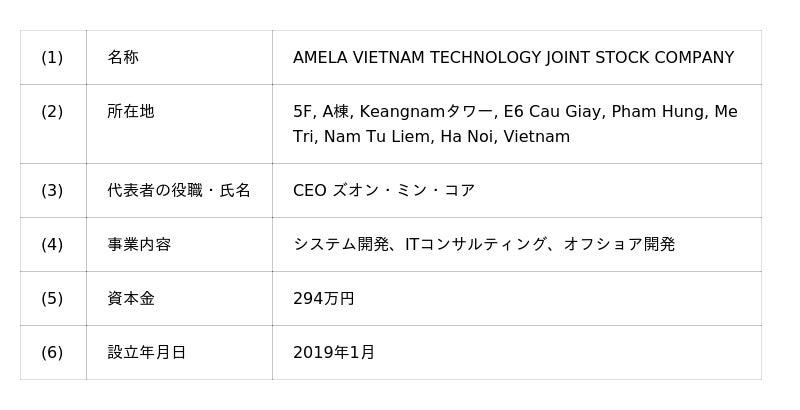
Task: Click AMELA VIETNAM TECHNOLOGY JOINT STOCK COMPANY text
Action: click(x=513, y=58)
